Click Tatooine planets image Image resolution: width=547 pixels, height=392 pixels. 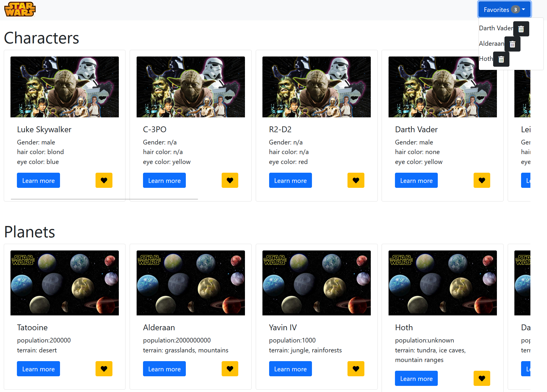click(x=65, y=283)
